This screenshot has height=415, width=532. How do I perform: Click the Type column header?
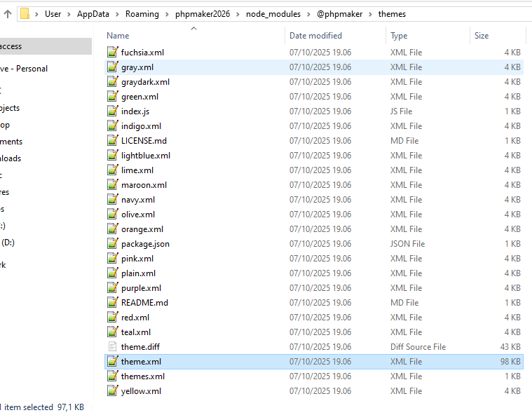click(399, 36)
